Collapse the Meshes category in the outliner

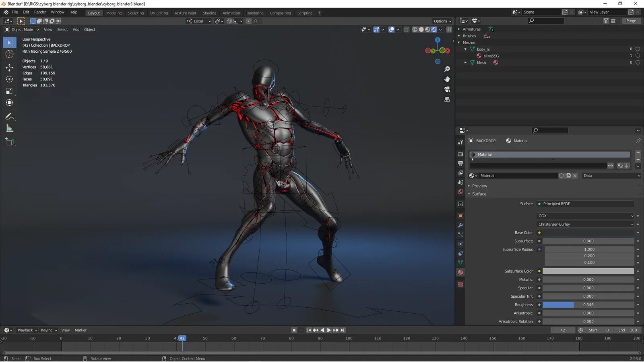point(459,42)
